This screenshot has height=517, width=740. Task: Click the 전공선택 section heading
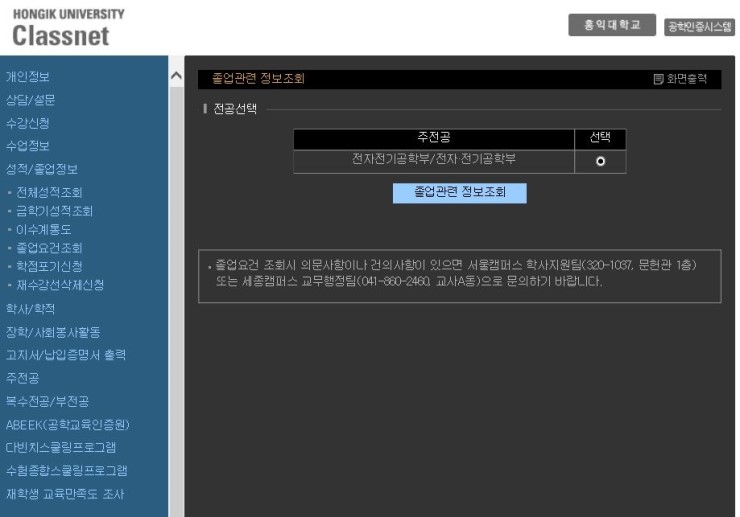pyautogui.click(x=235, y=109)
